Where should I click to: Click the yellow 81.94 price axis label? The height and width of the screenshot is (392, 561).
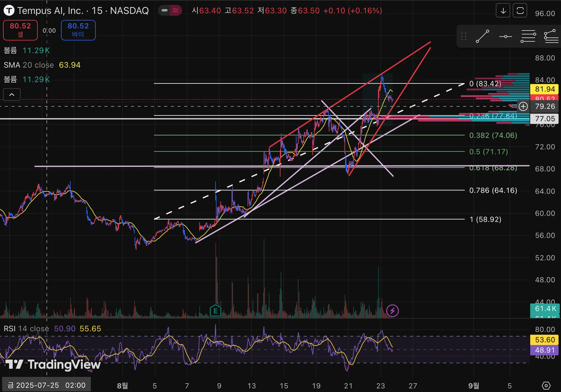coord(545,89)
